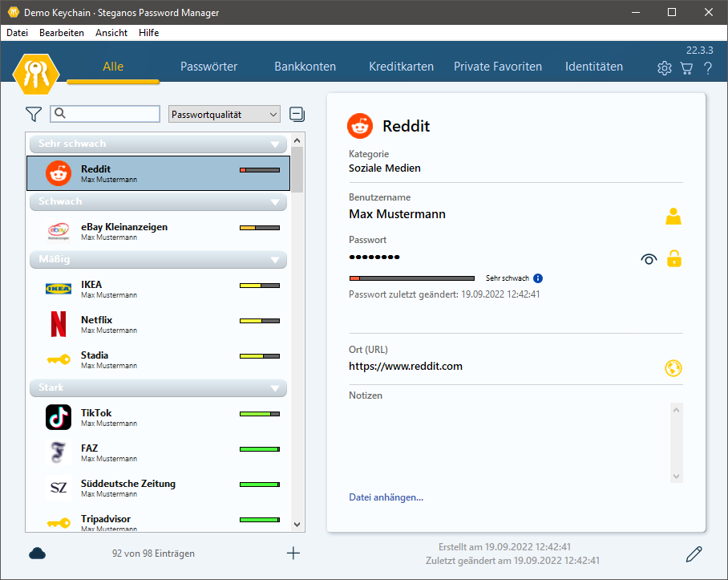728x580 pixels.
Task: Click the password strength info icon
Action: tap(538, 278)
